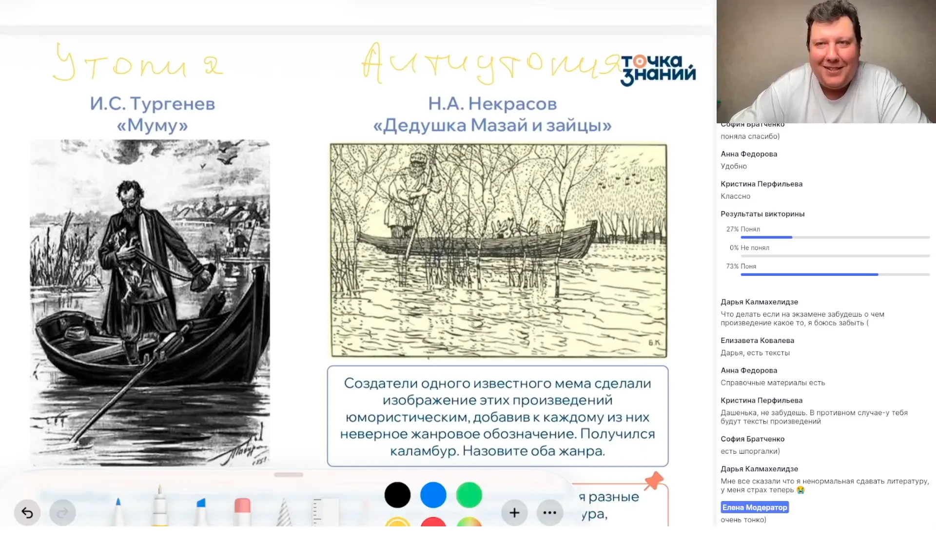This screenshot has height=560, width=936.
Task: Click the plus button to add an element
Action: [514, 513]
